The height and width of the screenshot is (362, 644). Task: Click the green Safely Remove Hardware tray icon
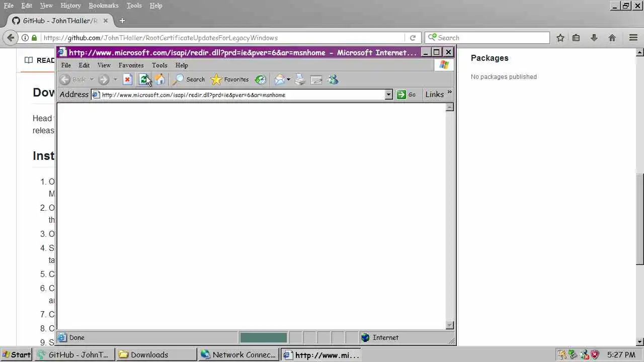point(573,354)
